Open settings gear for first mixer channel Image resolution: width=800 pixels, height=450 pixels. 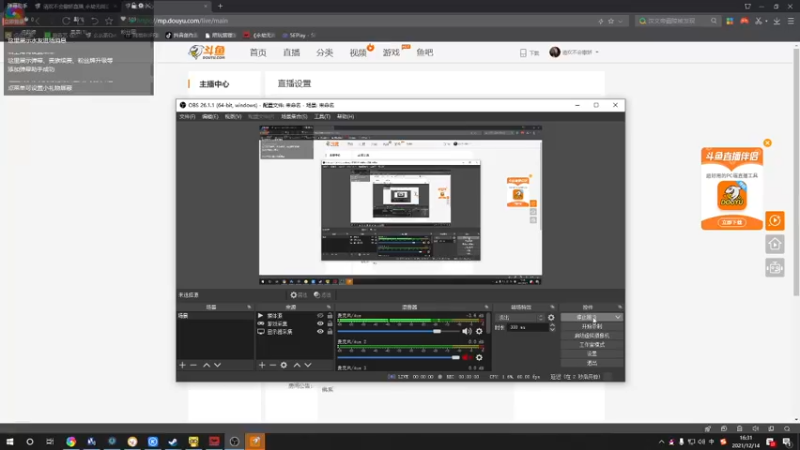click(479, 332)
